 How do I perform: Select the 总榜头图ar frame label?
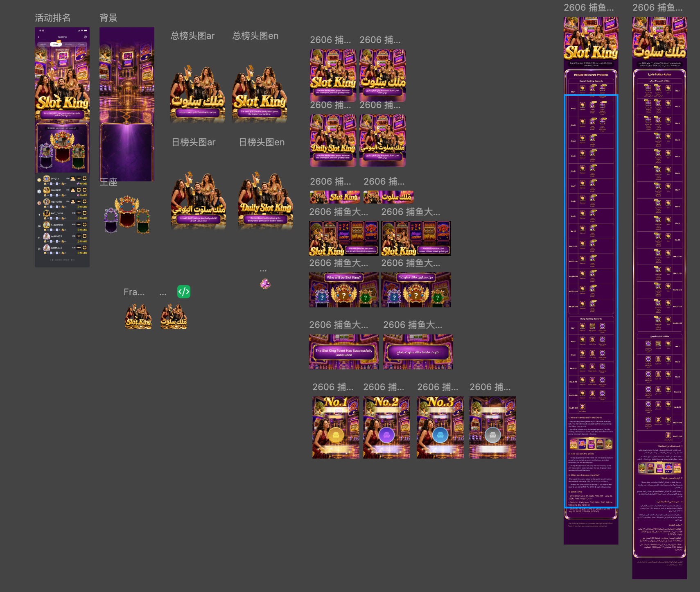click(x=192, y=36)
